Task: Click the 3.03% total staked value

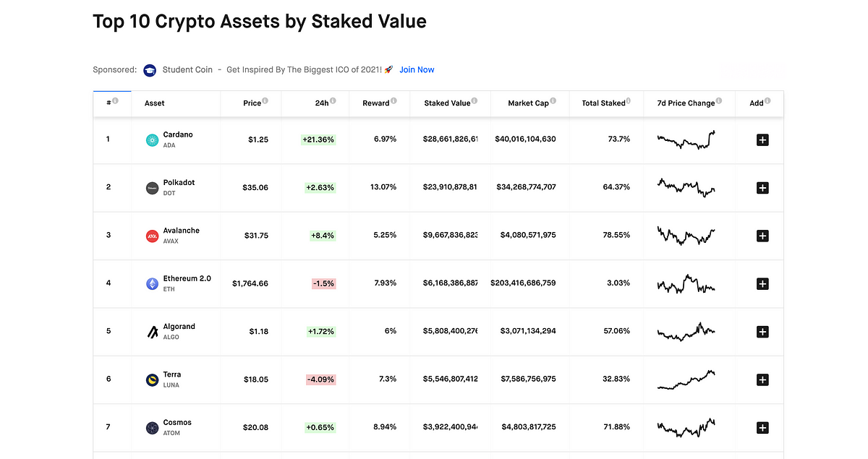Action: click(x=618, y=283)
